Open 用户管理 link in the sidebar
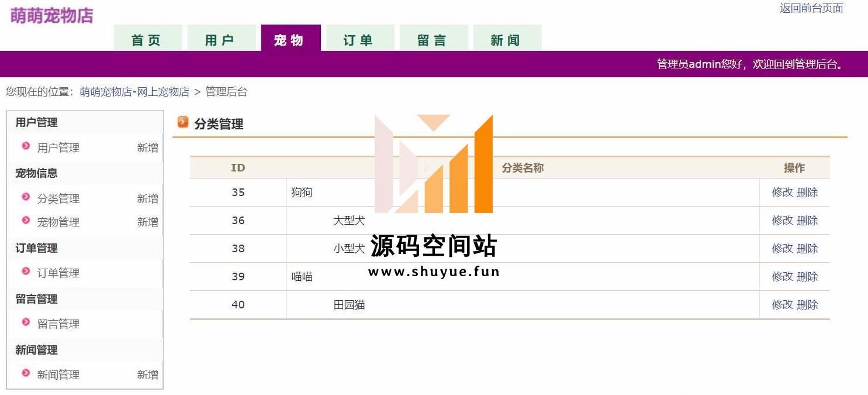The height and width of the screenshot is (395, 868). pos(58,148)
